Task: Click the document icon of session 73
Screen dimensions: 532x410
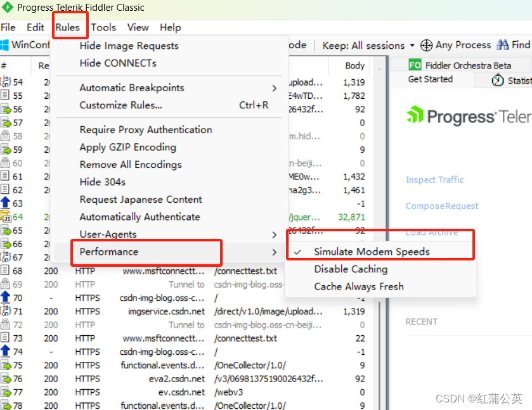Action: pos(5,338)
